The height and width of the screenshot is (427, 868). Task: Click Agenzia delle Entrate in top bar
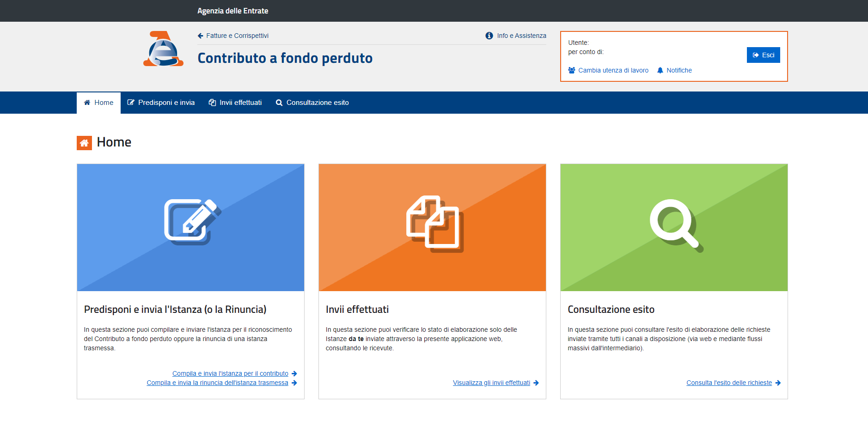(232, 11)
